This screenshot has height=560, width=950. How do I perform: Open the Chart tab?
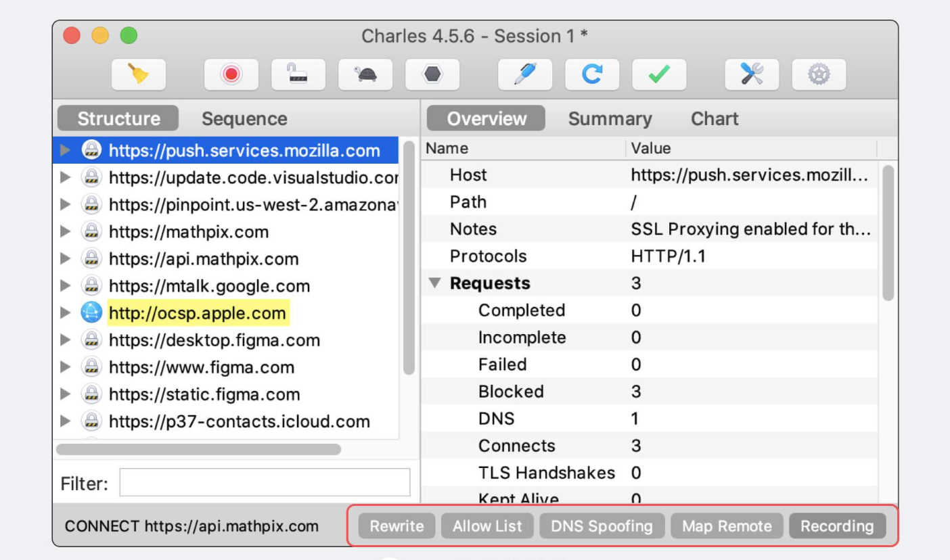click(x=715, y=118)
